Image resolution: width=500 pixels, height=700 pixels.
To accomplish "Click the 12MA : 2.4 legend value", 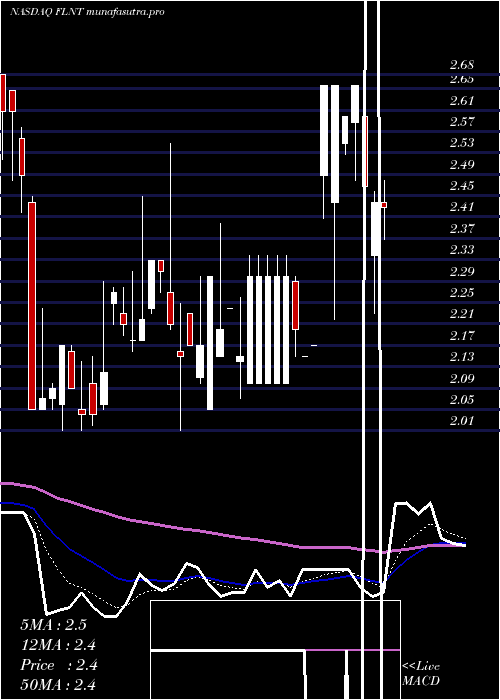I will pos(58,645).
